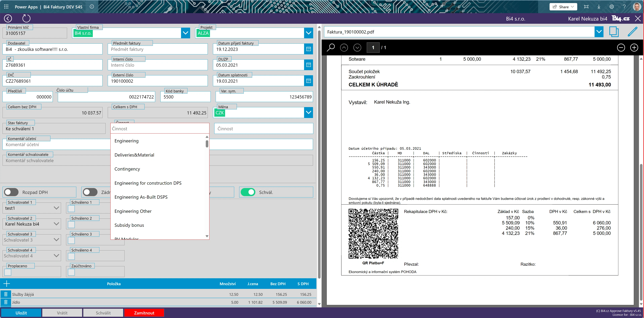Go to the previous PDF page
This screenshot has width=644, height=318.
click(x=344, y=48)
